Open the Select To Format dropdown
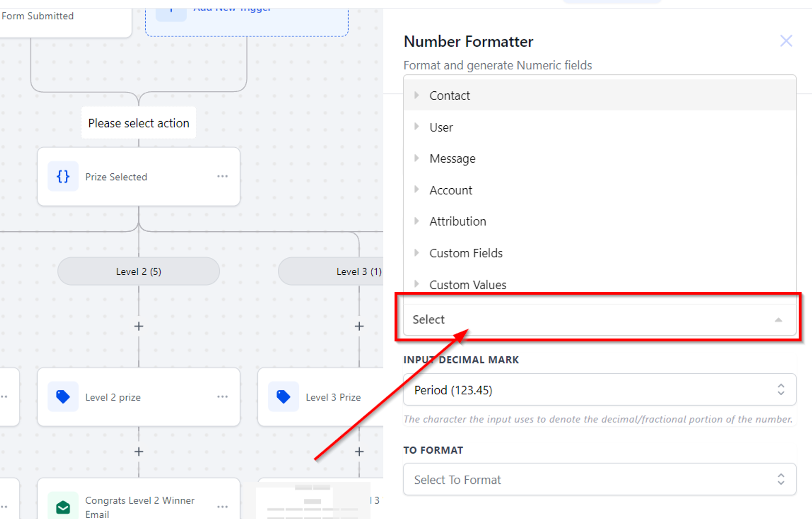The image size is (812, 519). point(600,480)
